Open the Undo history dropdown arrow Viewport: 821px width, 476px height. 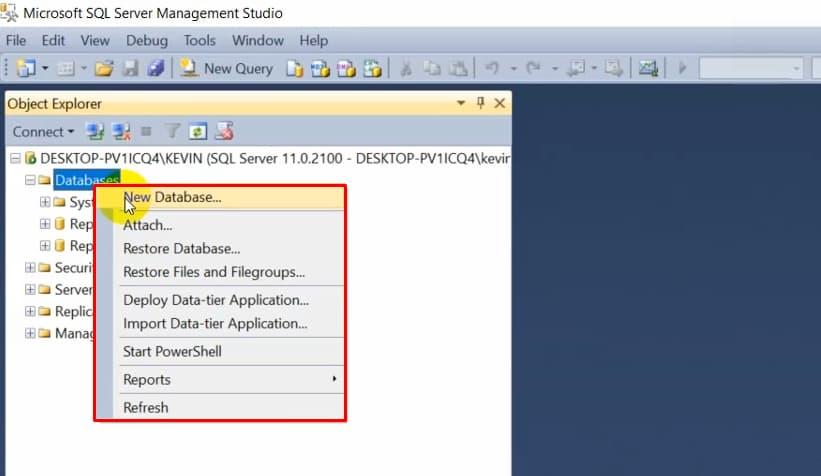tap(514, 69)
